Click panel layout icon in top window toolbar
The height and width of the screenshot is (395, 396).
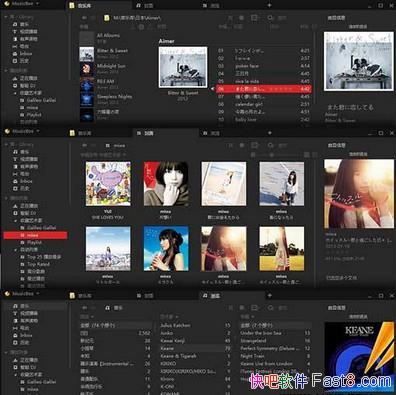coord(255,18)
